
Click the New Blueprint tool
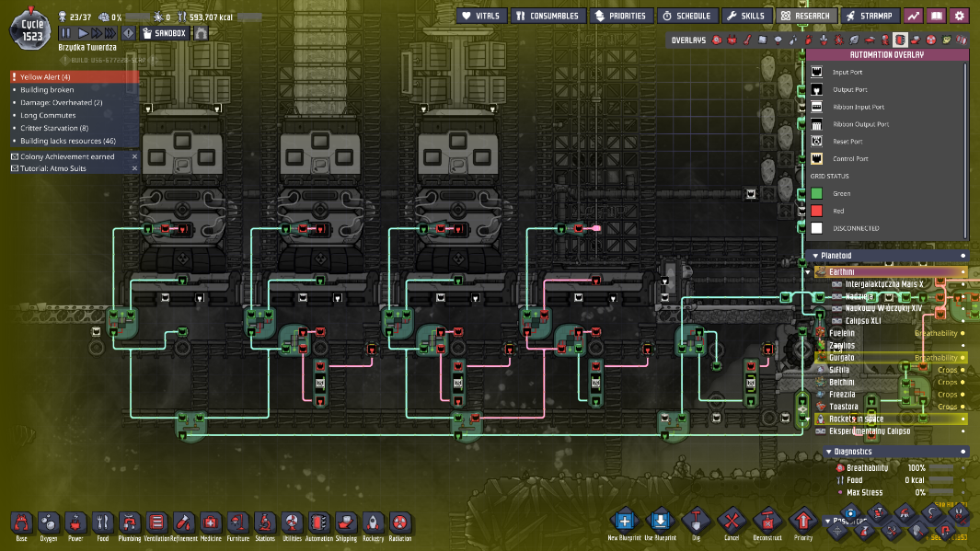[625, 523]
